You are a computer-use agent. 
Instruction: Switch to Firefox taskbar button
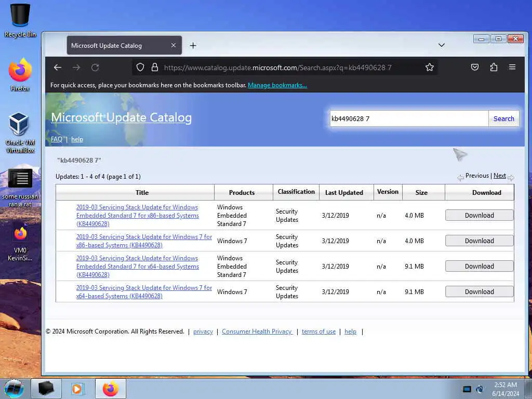click(111, 389)
